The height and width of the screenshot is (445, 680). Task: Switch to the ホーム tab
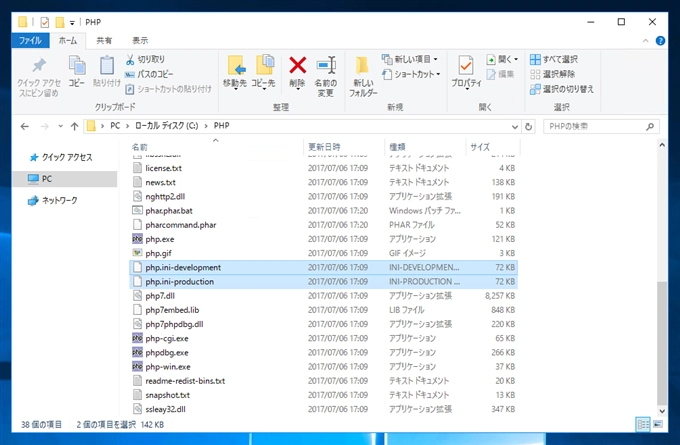tap(68, 40)
